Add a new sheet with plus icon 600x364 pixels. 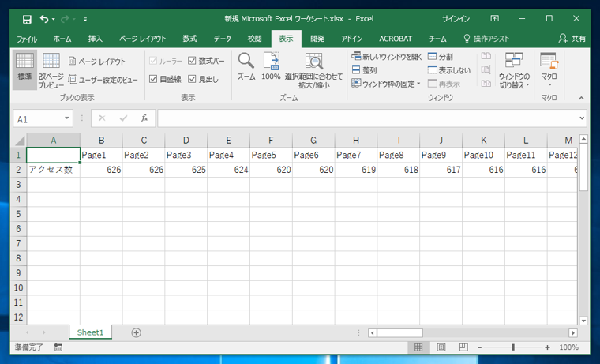(136, 332)
